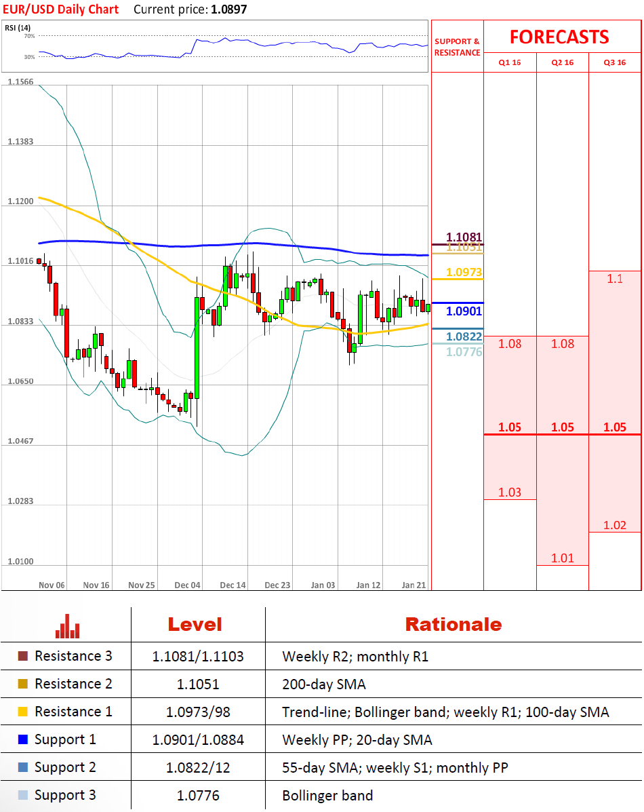Click the Support 2 steel-blue swatch
Viewport: 644px width, 812px height.
[23, 767]
